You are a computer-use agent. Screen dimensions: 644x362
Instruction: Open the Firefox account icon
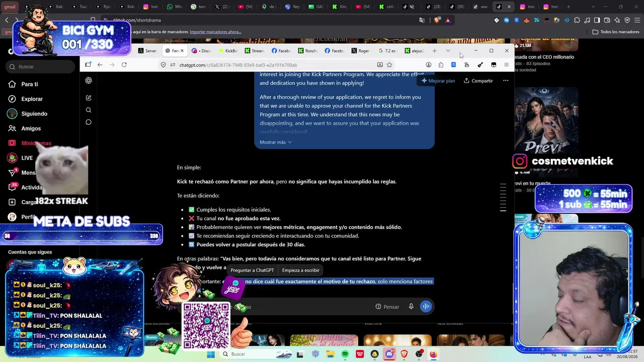coord(429,64)
